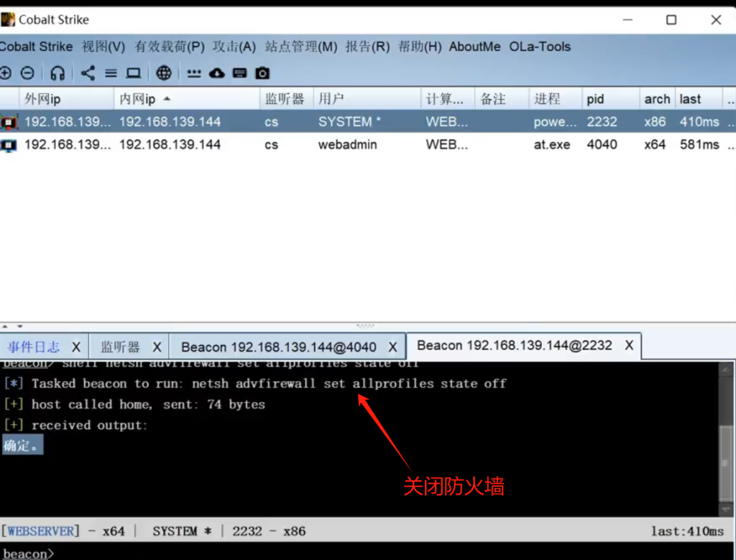Open the 帮助(H) menu

(x=420, y=47)
